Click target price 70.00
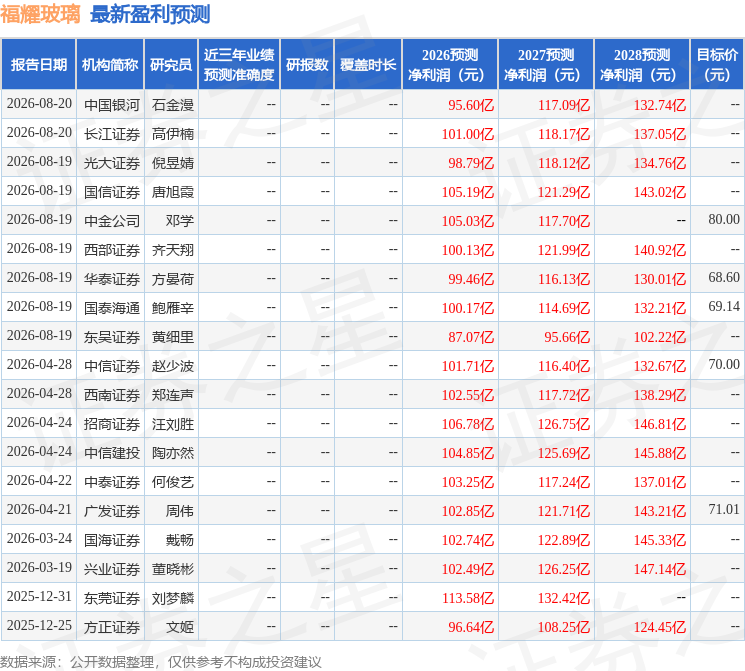This screenshot has width=745, height=671. pyautogui.click(x=724, y=364)
